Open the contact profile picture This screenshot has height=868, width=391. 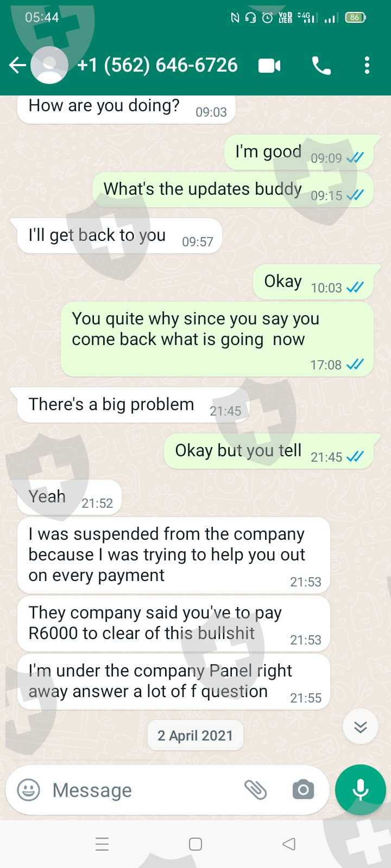[49, 65]
